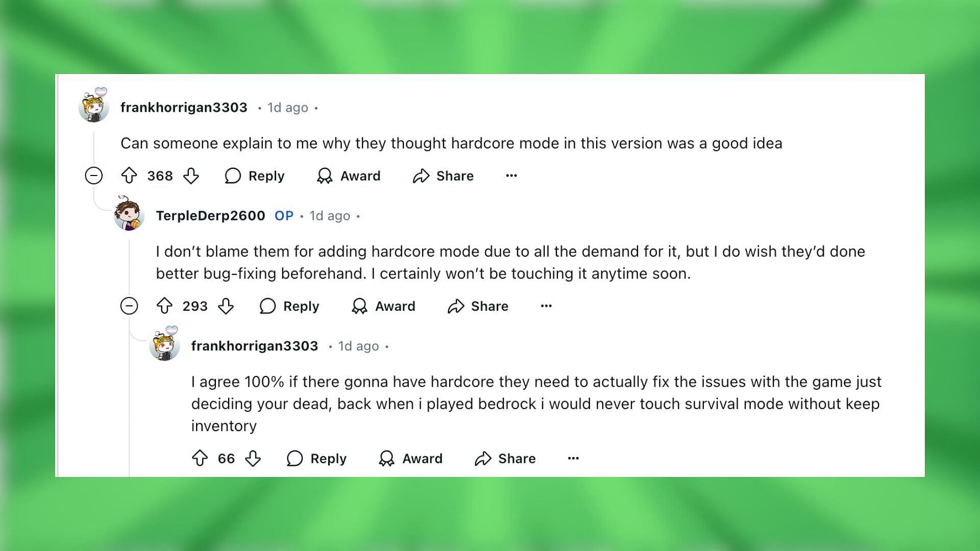
Task: Open the more options menu on top comment
Action: 511,176
